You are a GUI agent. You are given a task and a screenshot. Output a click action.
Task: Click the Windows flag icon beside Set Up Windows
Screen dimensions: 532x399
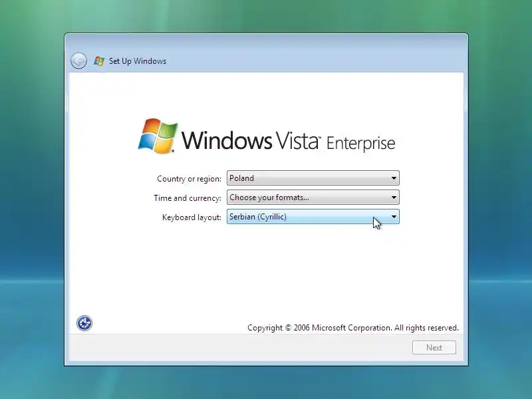pyautogui.click(x=99, y=61)
